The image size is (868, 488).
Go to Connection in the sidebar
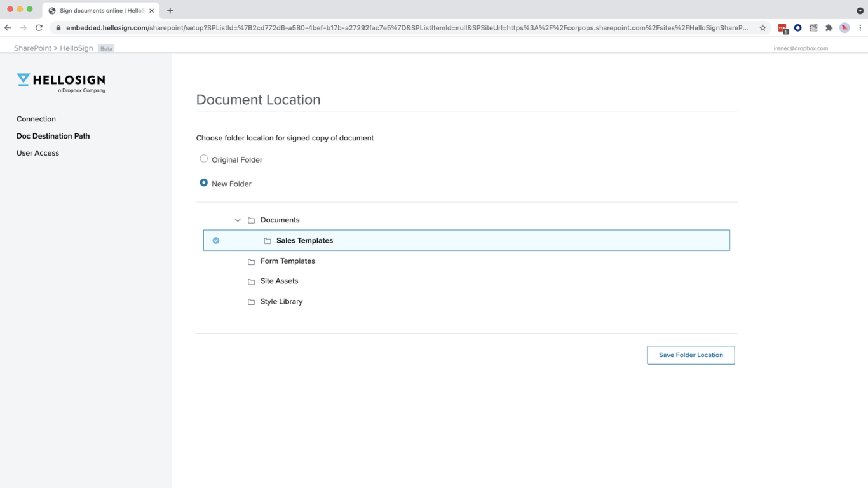click(36, 119)
